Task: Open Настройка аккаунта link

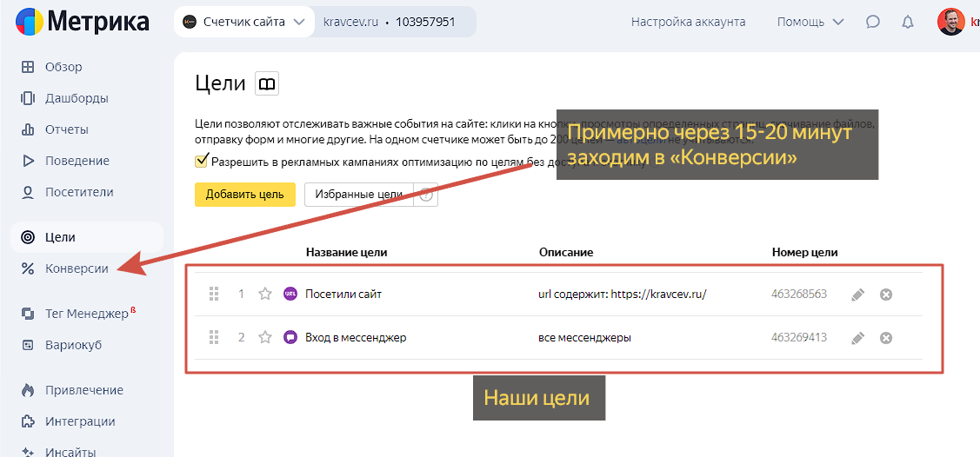Action: (688, 22)
